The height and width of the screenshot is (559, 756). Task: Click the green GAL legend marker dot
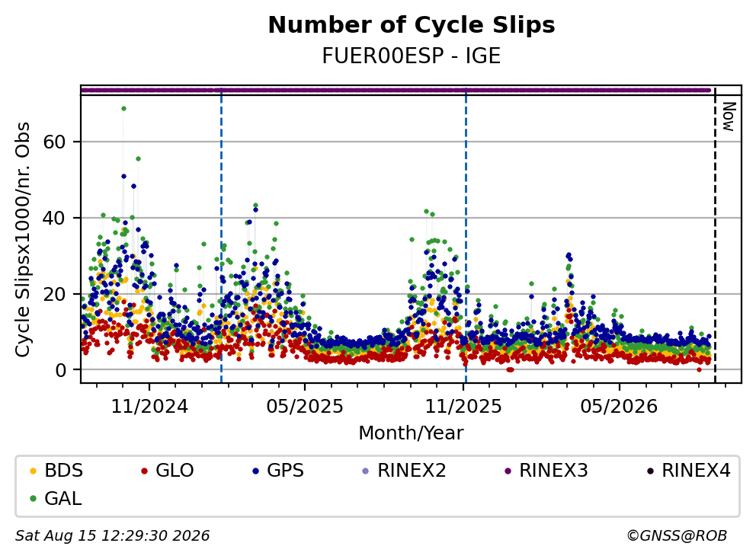pos(34,499)
